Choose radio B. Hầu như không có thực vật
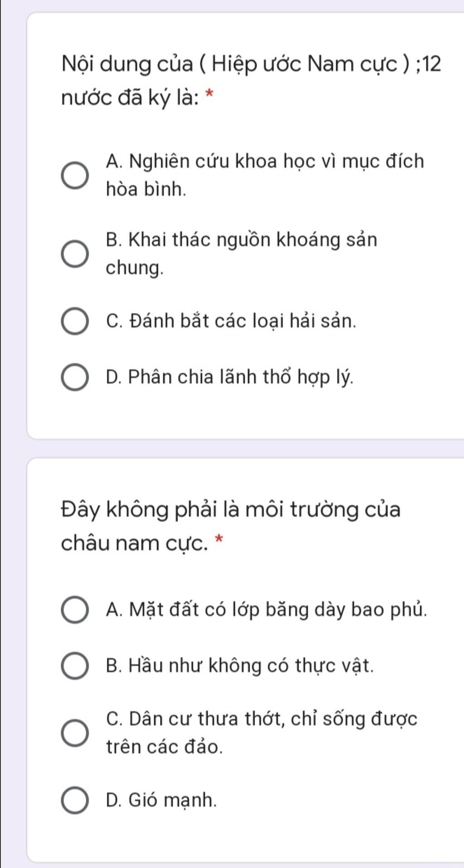464x868 pixels. pos(75,666)
